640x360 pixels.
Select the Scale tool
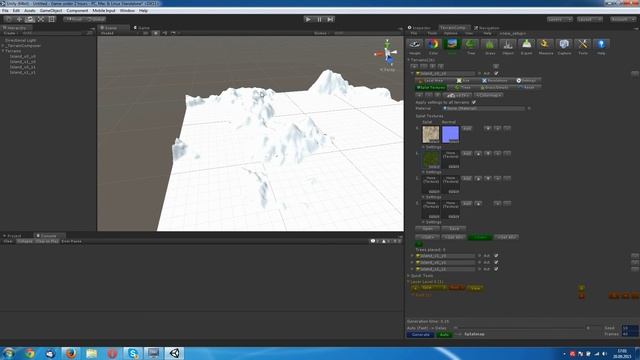coord(41,19)
